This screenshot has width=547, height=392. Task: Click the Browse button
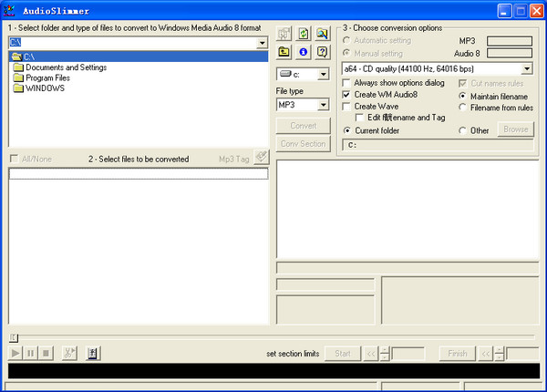(516, 129)
